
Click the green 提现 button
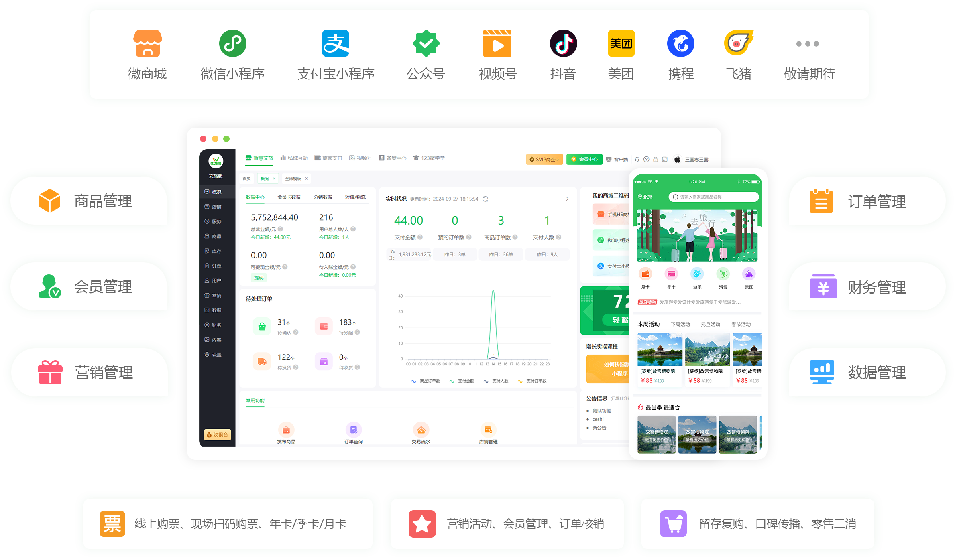click(259, 278)
